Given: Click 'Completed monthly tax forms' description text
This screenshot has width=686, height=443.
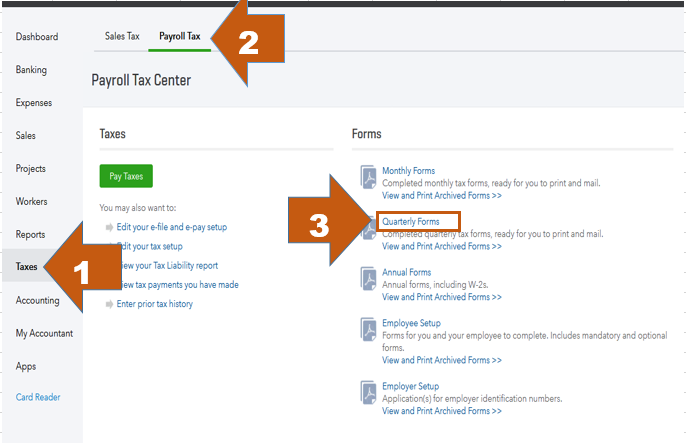Looking at the screenshot, I should pos(491,183).
